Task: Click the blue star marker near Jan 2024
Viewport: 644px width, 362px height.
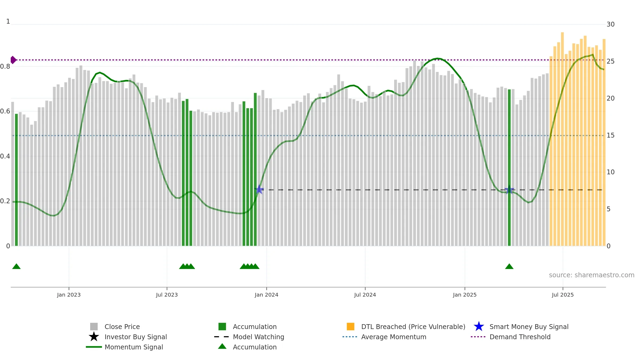Action: point(259,190)
